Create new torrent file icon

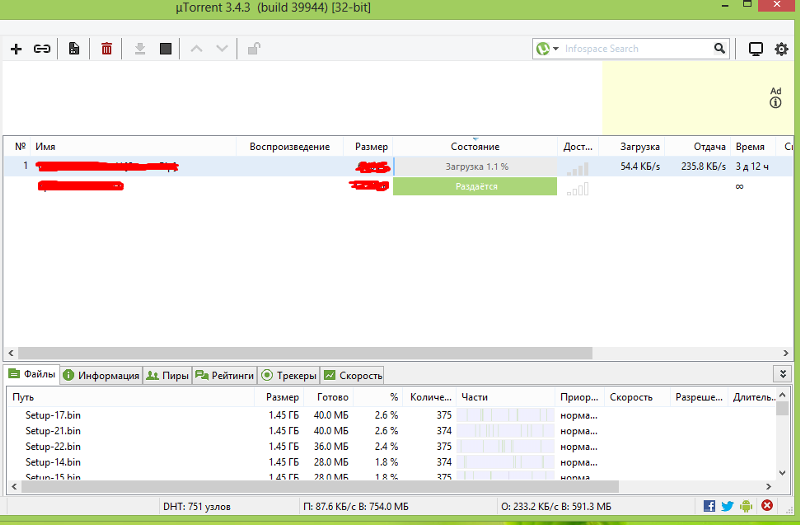74,49
